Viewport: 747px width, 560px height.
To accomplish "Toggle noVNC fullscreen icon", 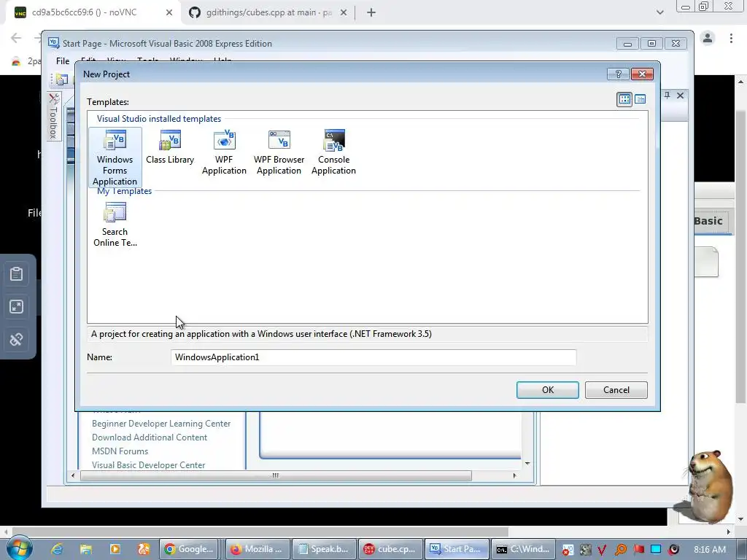I will click(16, 307).
